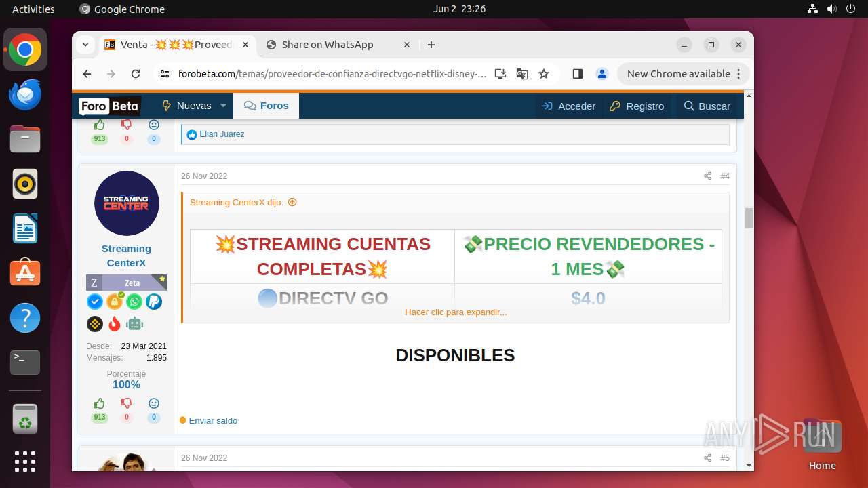Open Files from dock
The height and width of the screenshot is (488, 868).
[25, 139]
